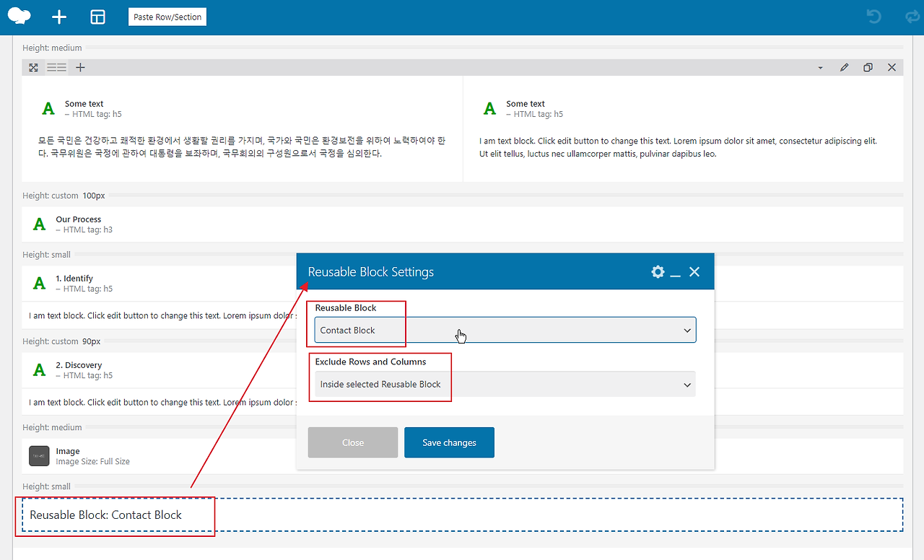Change the row column layout icon
Viewport: 924px width, 560px height.
coord(56,67)
